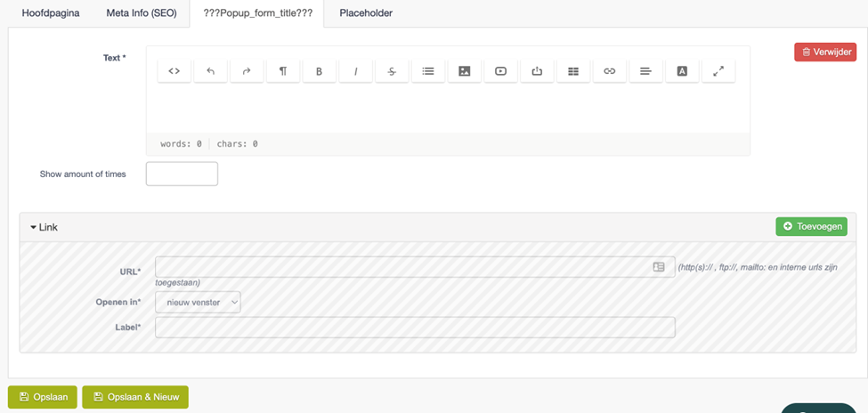Insert a bulleted list

click(428, 71)
